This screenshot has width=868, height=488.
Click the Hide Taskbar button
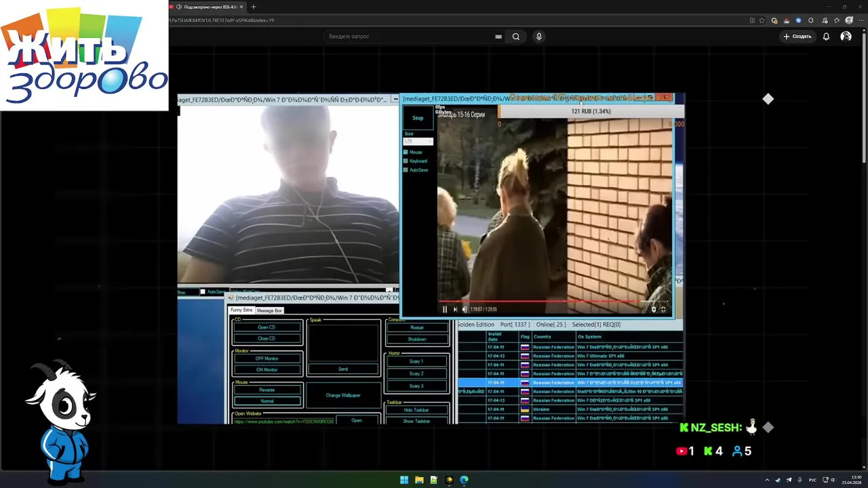point(416,409)
